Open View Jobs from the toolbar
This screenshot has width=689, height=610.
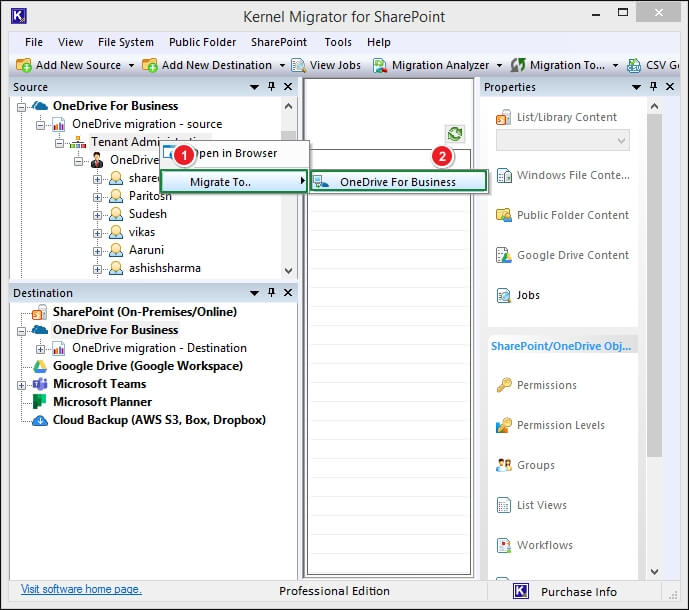(x=326, y=65)
